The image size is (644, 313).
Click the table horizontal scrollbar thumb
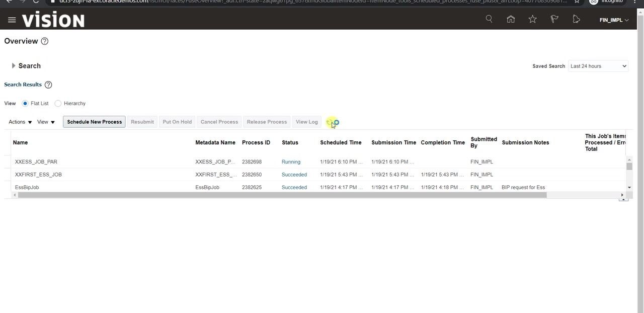pyautogui.click(x=282, y=195)
